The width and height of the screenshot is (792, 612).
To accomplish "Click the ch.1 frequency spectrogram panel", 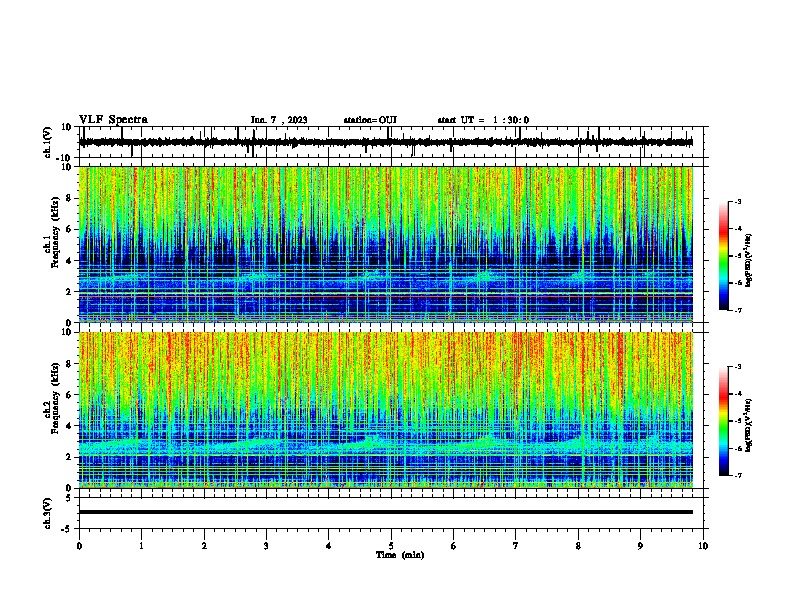I will pos(386,244).
